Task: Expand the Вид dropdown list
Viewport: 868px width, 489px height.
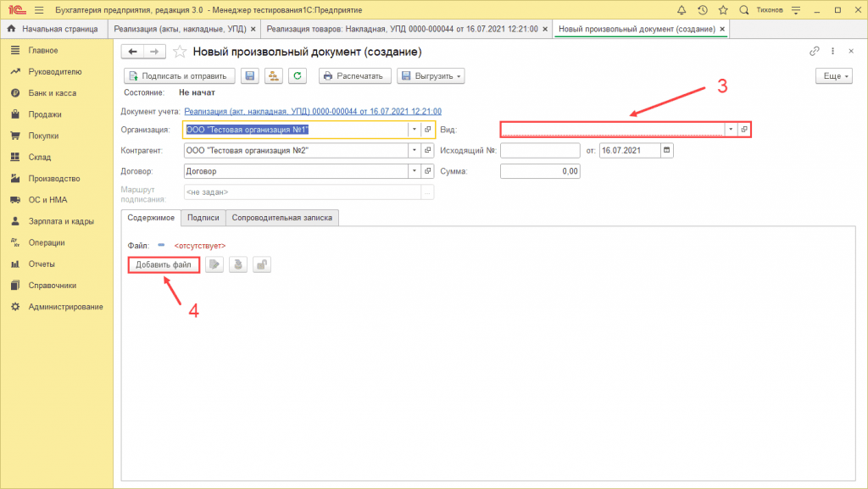Action: pyautogui.click(x=730, y=130)
